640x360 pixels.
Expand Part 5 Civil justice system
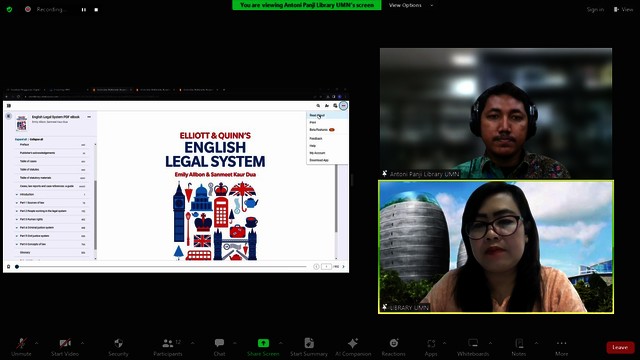pyautogui.click(x=17, y=236)
